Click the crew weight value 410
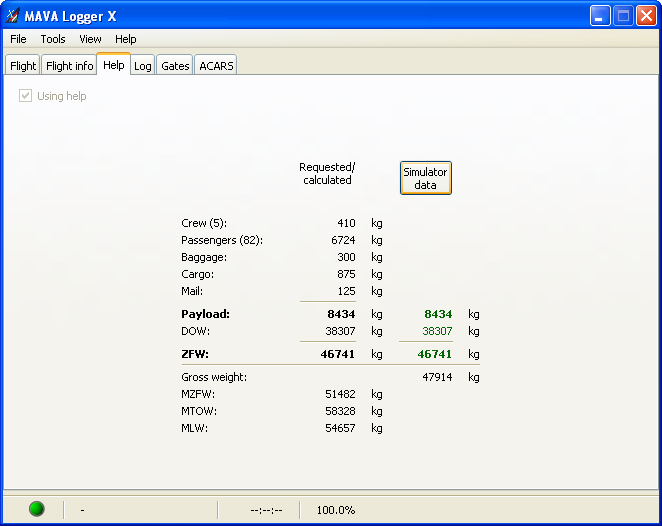The width and height of the screenshot is (662, 526). point(346,223)
